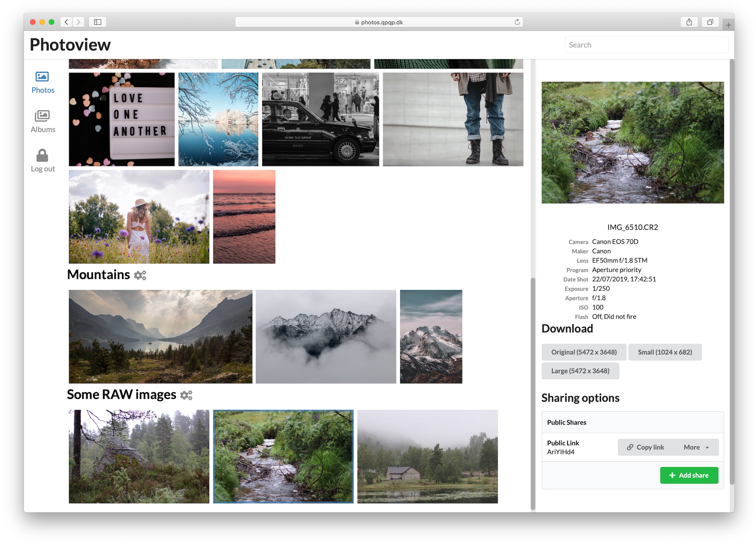Open a new tab with plus button
The image size is (756, 547).
pos(728,25)
